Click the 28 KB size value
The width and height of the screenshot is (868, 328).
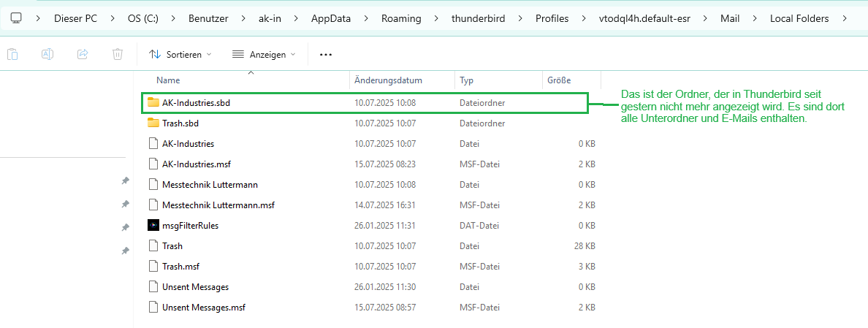pos(584,245)
